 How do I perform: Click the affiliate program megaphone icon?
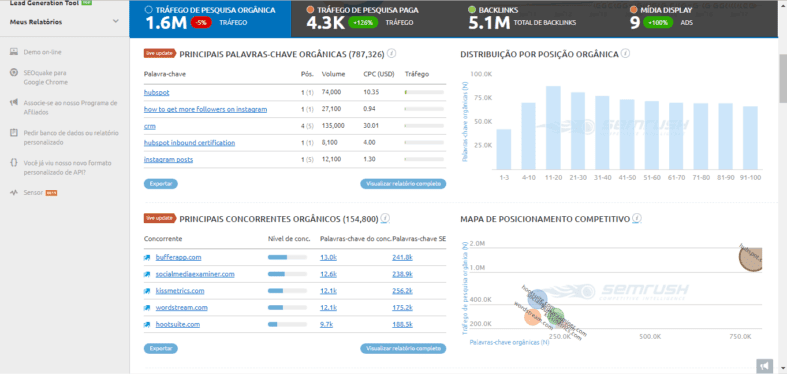click(14, 102)
